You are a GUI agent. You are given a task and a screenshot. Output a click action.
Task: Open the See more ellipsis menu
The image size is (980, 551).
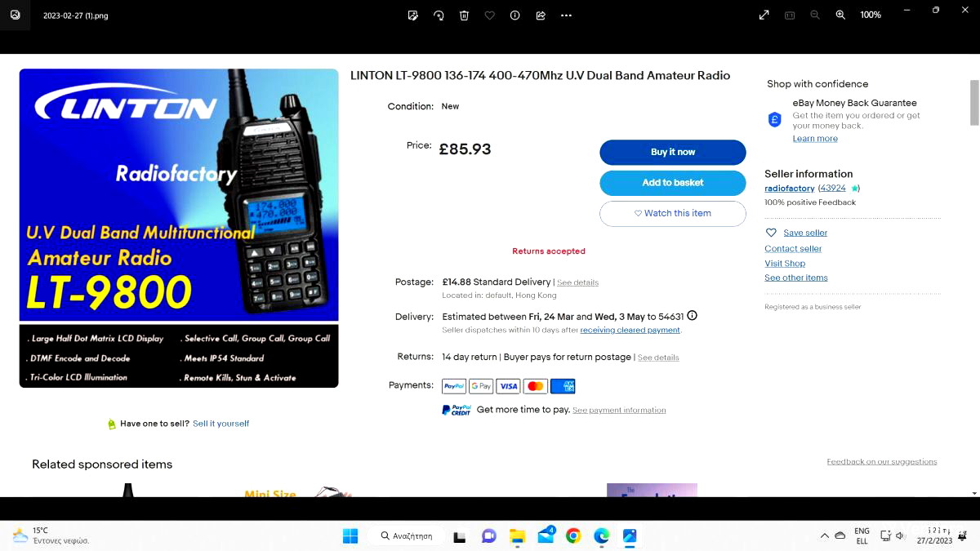pyautogui.click(x=566, y=15)
